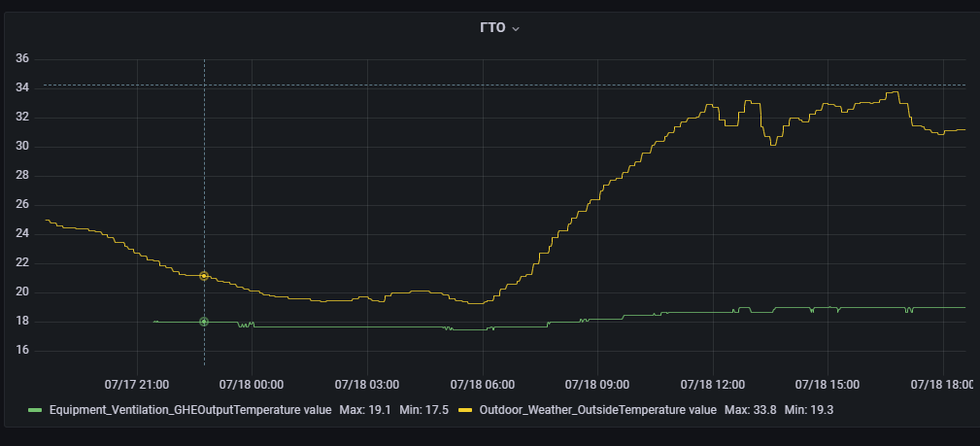980x446 pixels.
Task: Open the green GHEOutputTemperature series color swatch
Action: coord(35,410)
